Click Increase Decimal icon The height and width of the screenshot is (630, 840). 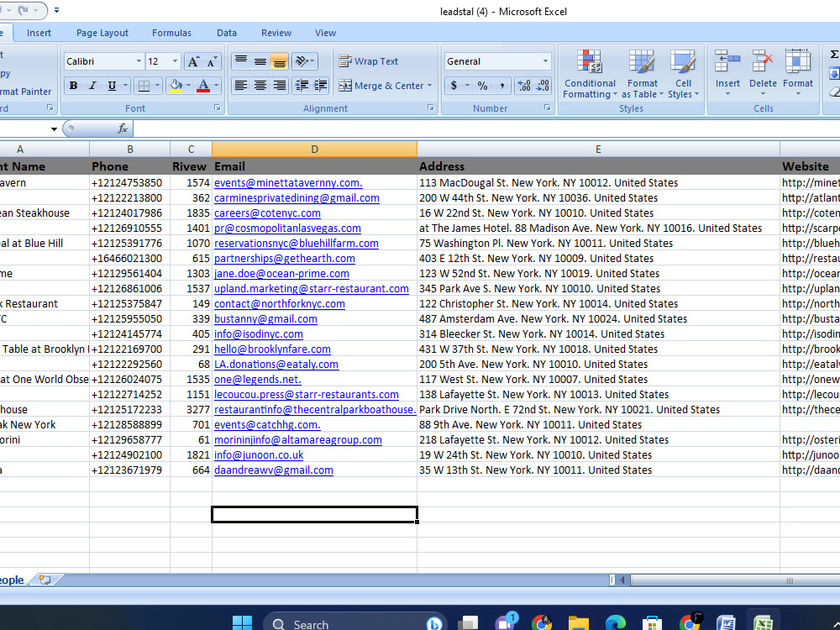pos(523,86)
